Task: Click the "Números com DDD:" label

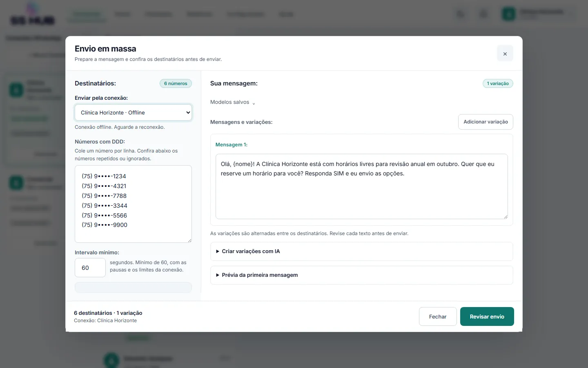Action: pos(100,142)
